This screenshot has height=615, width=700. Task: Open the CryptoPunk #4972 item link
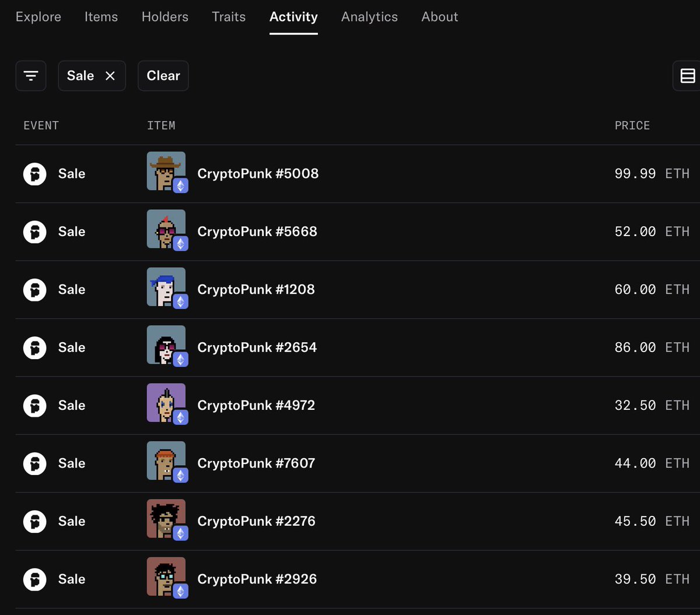pyautogui.click(x=256, y=405)
